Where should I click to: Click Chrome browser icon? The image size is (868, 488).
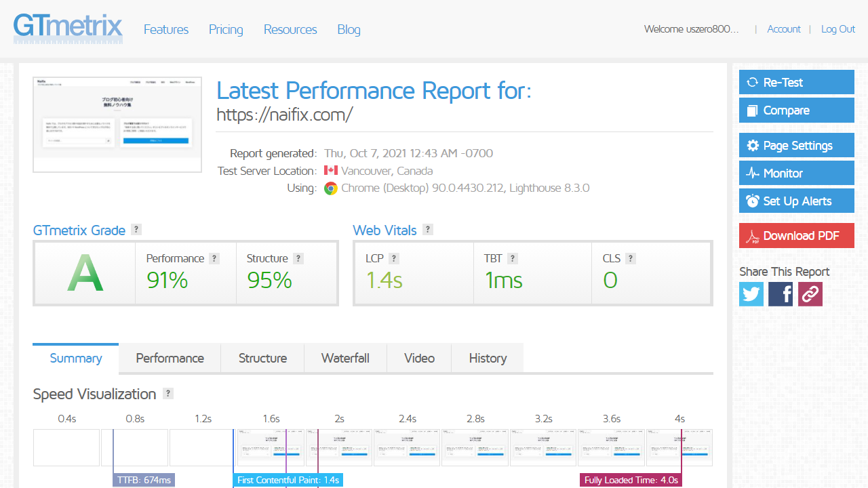(x=331, y=188)
